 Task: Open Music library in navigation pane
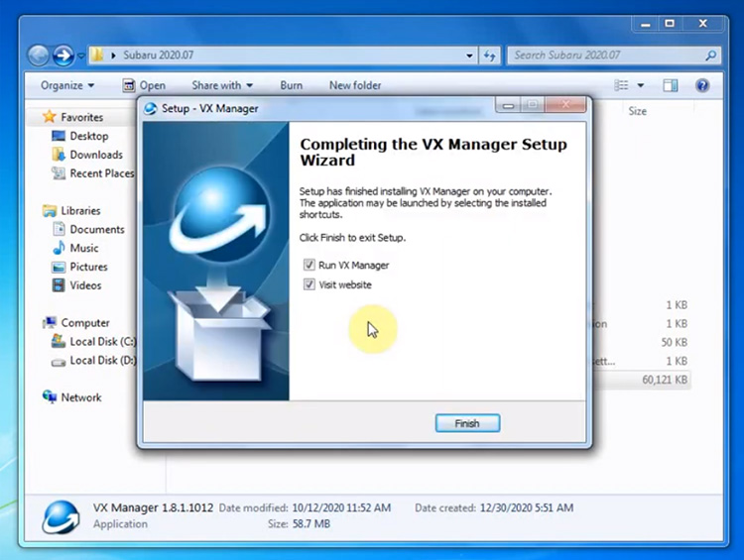84,248
